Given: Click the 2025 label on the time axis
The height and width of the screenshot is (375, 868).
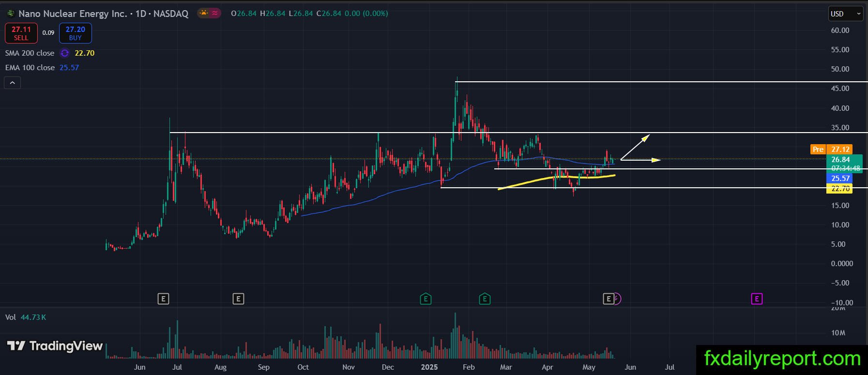Looking at the screenshot, I should [429, 367].
